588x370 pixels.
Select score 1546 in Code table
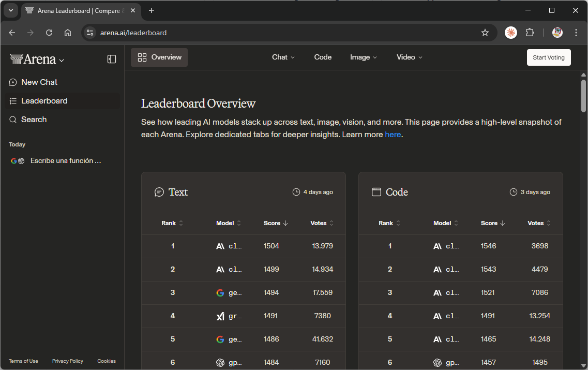tap(488, 246)
